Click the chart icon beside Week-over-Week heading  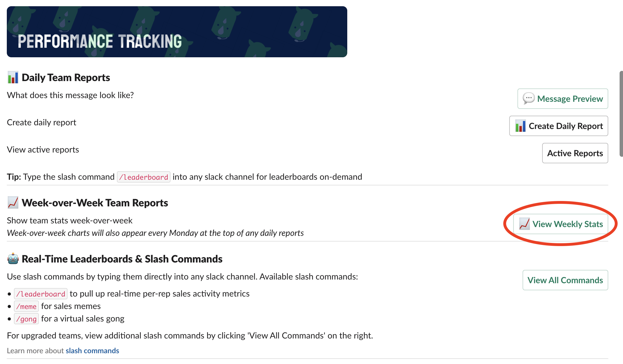point(13,202)
